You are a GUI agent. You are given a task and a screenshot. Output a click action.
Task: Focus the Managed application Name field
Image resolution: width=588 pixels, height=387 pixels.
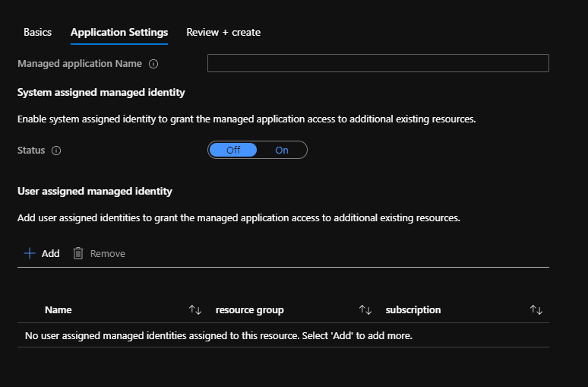(378, 63)
